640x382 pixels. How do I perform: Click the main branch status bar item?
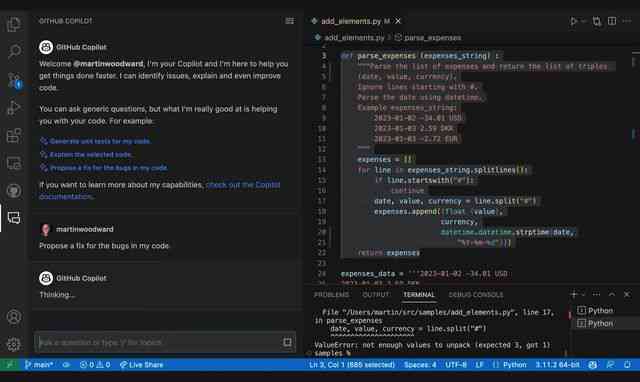[39, 364]
